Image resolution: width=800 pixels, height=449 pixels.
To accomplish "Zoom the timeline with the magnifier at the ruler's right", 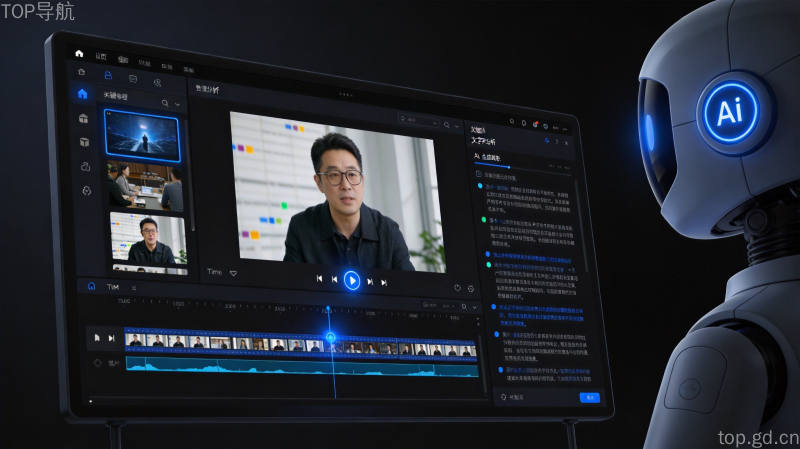I will coord(464,307).
